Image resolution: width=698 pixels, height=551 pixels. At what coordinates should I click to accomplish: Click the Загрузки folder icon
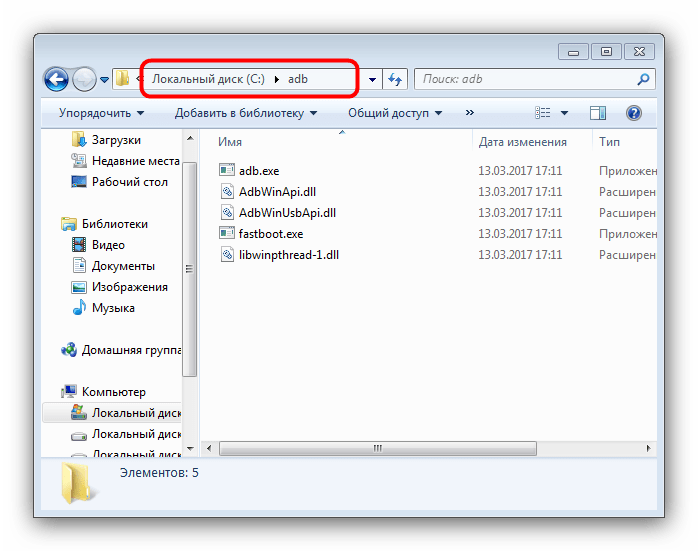[x=79, y=139]
